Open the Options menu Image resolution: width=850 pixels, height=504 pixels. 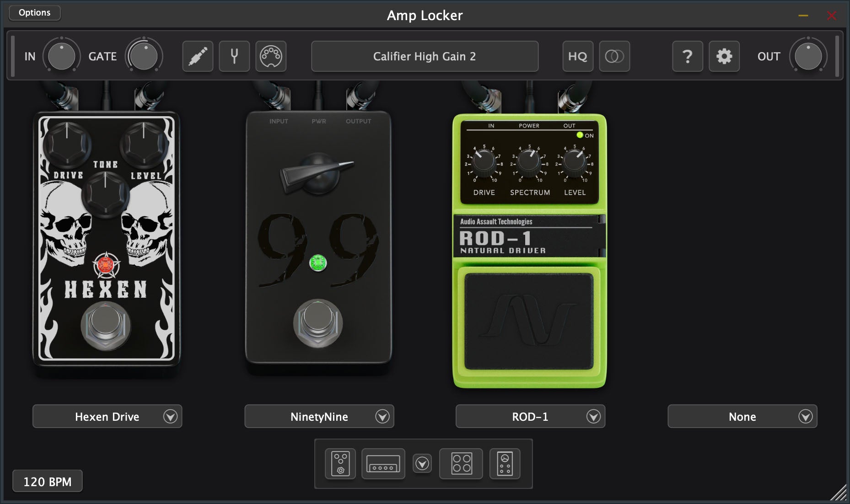(x=34, y=12)
